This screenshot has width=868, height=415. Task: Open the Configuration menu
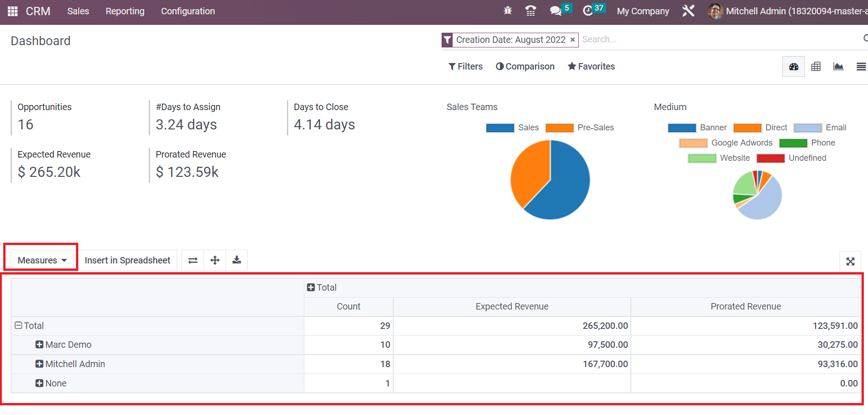pos(188,11)
